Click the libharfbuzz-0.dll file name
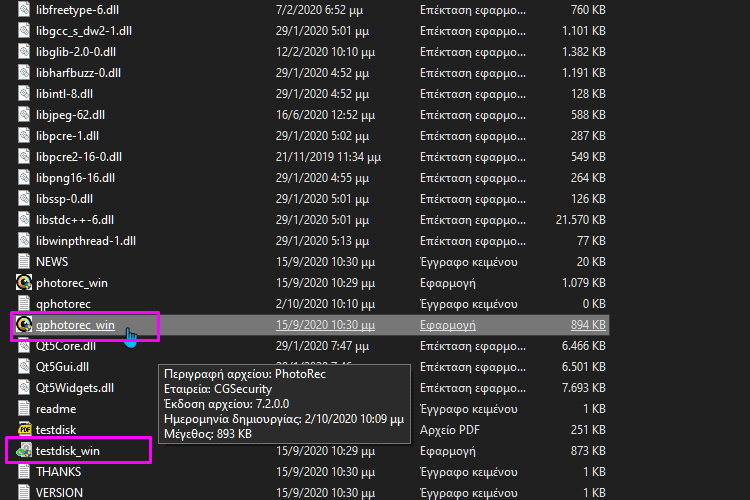Image resolution: width=750 pixels, height=500 pixels. pos(78,73)
